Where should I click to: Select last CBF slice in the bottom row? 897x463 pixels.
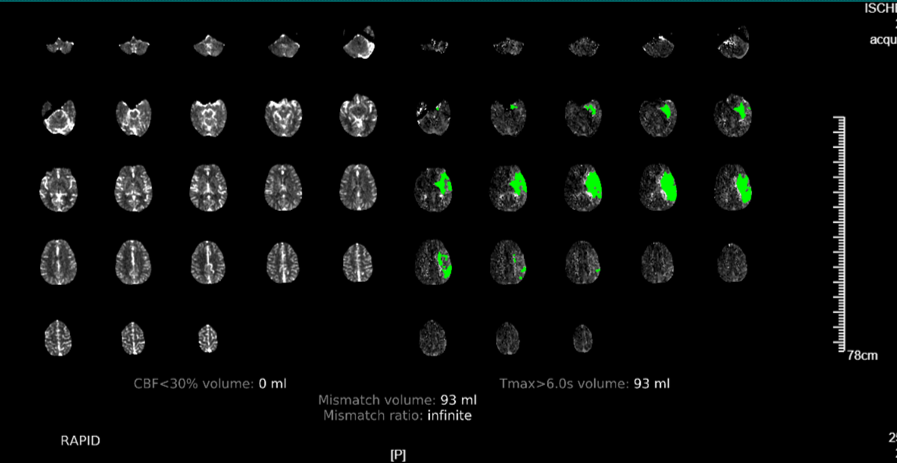pyautogui.click(x=206, y=337)
